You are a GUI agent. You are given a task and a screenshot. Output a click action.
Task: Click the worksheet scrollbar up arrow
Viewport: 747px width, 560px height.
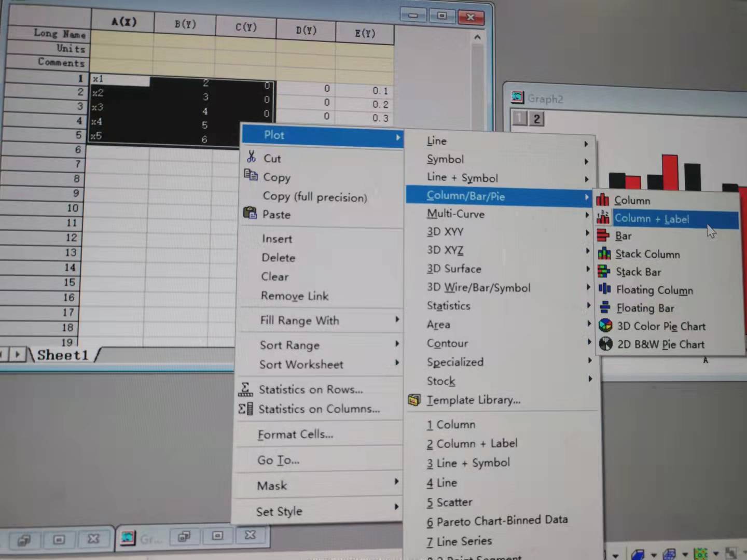pos(477,37)
